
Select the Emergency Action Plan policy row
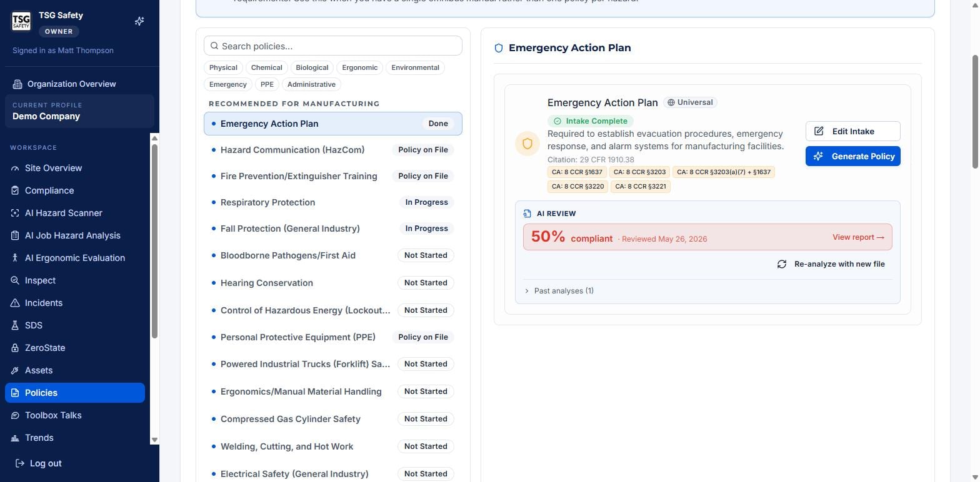coord(333,124)
